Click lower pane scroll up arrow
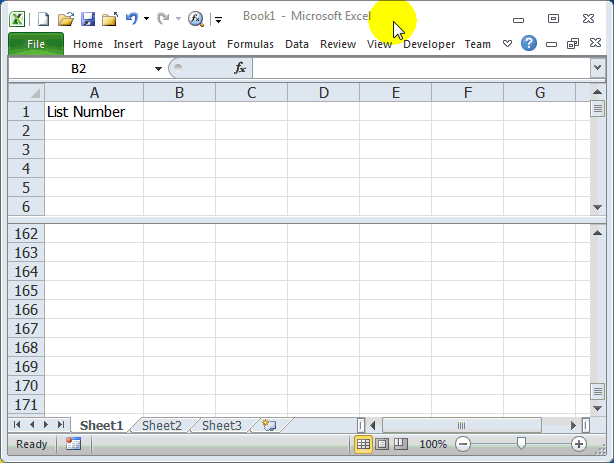The height and width of the screenshot is (463, 614). (597, 233)
